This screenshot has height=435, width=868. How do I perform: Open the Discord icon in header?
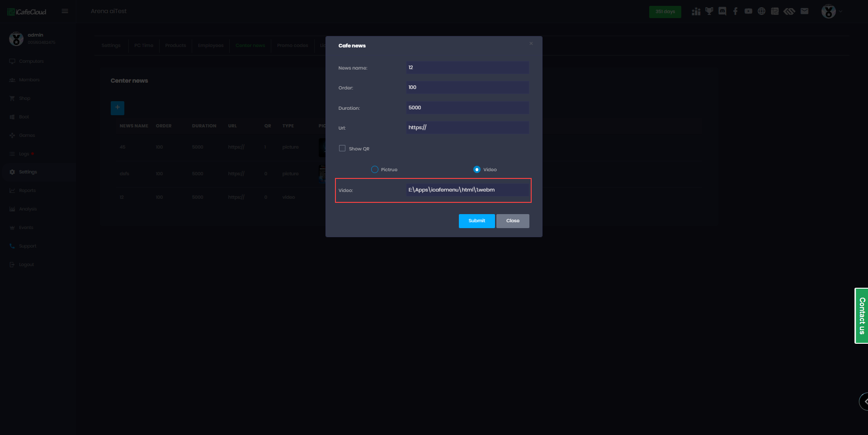[722, 11]
